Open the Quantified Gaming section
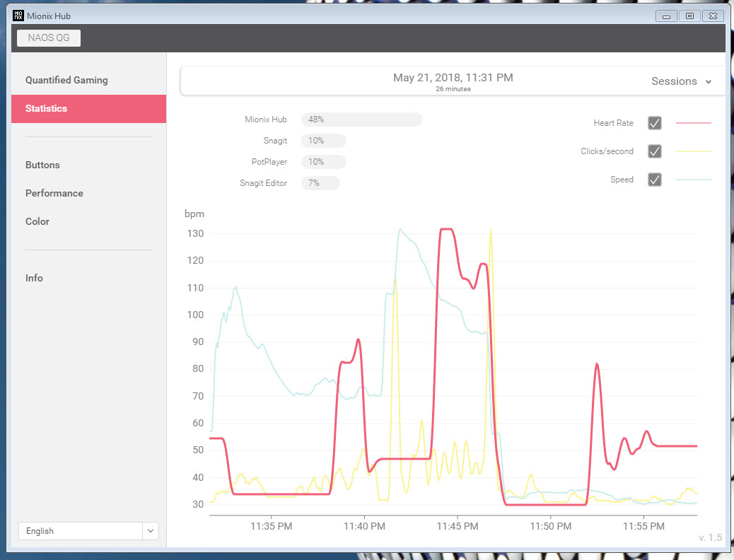Viewport: 734px width, 560px height. (66, 80)
